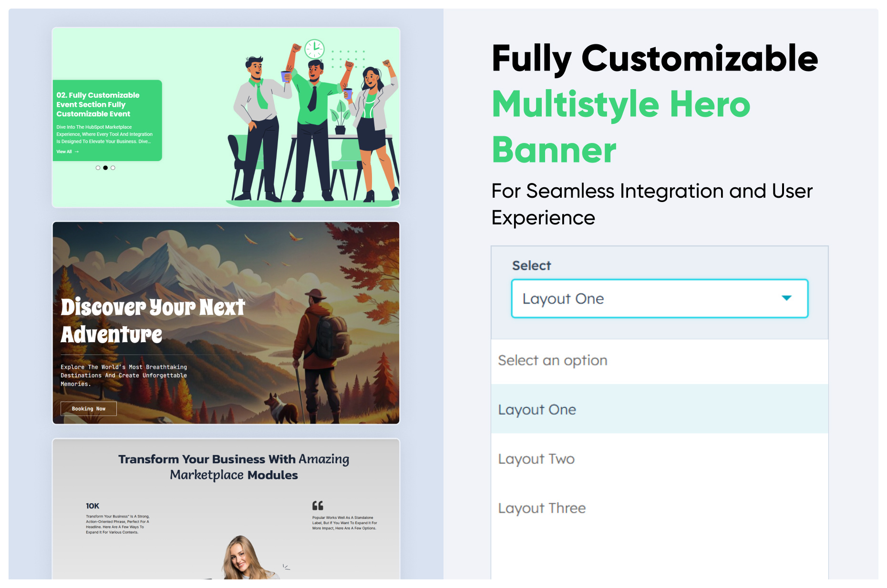Screen dimensions: 887x588
Task: Click the 10K statistic label
Action: (93, 506)
